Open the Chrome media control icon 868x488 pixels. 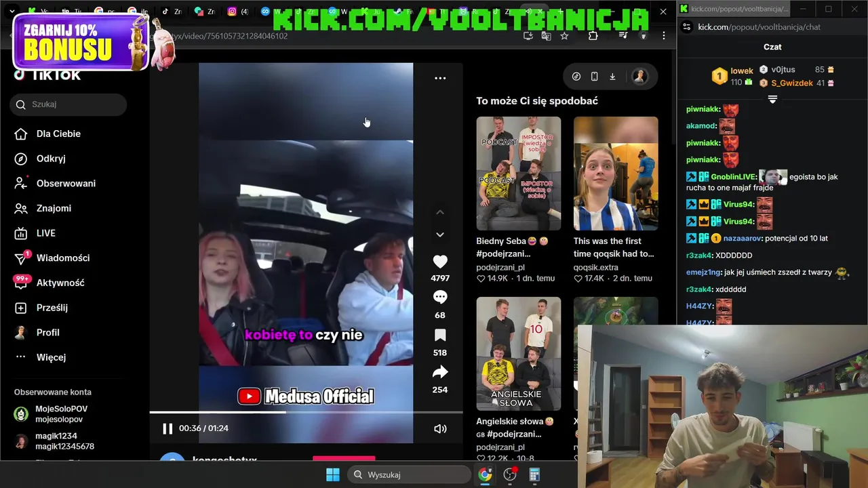[624, 36]
